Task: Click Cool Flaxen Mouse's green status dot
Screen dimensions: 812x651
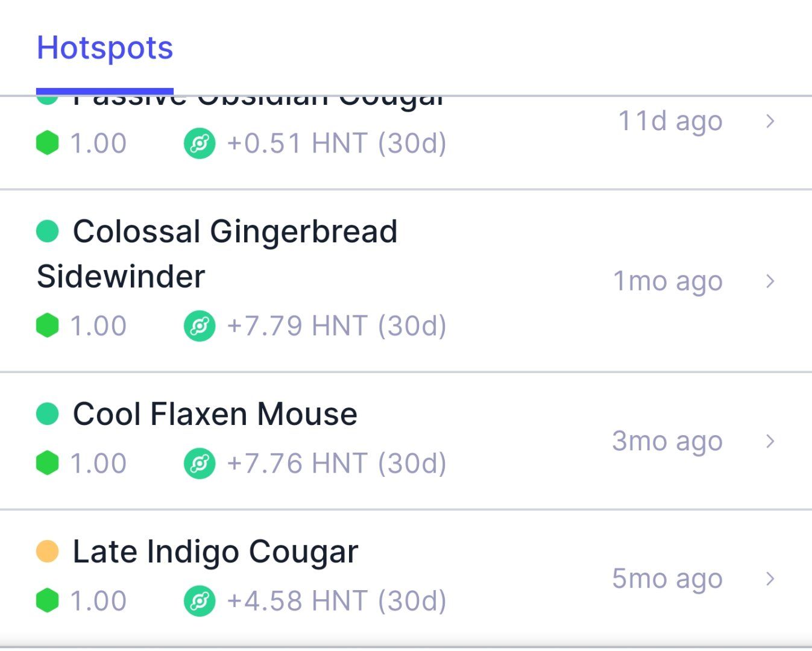Action: click(x=48, y=414)
